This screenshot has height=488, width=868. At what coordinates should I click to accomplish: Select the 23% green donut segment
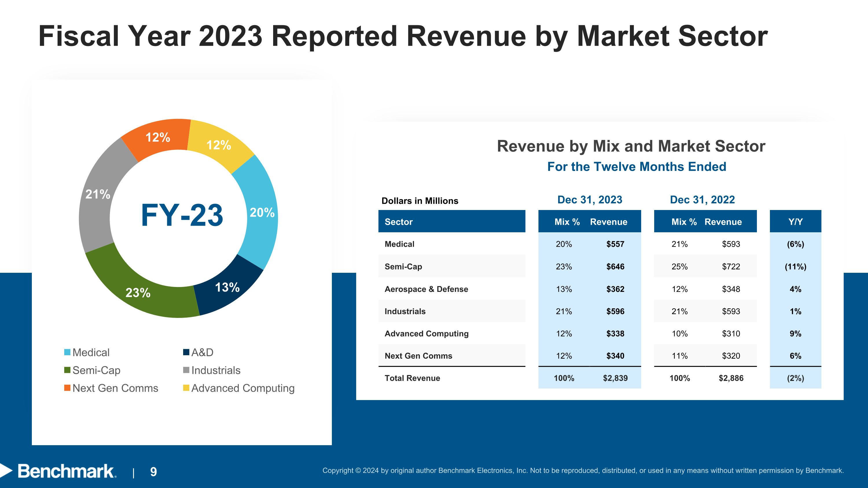138,292
